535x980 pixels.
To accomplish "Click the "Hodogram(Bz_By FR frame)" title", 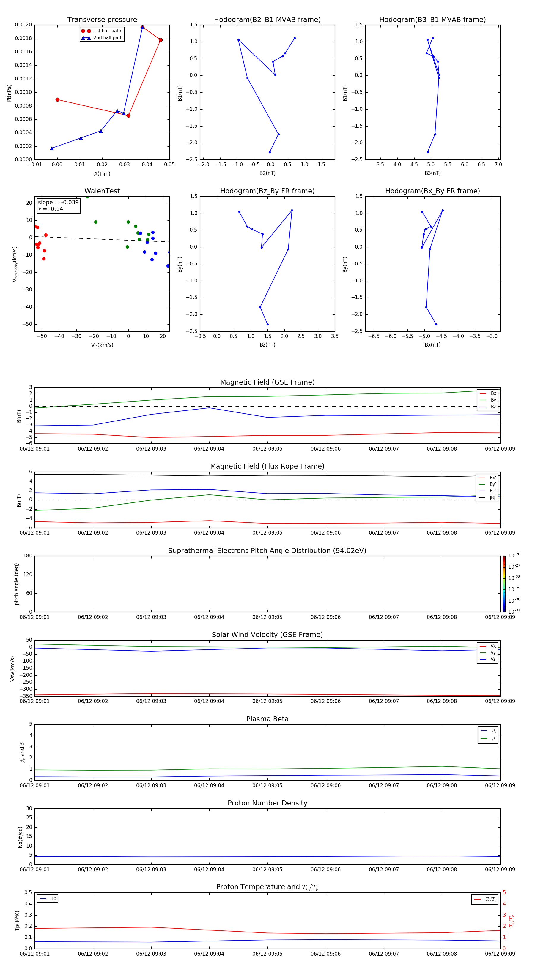I will click(267, 191).
